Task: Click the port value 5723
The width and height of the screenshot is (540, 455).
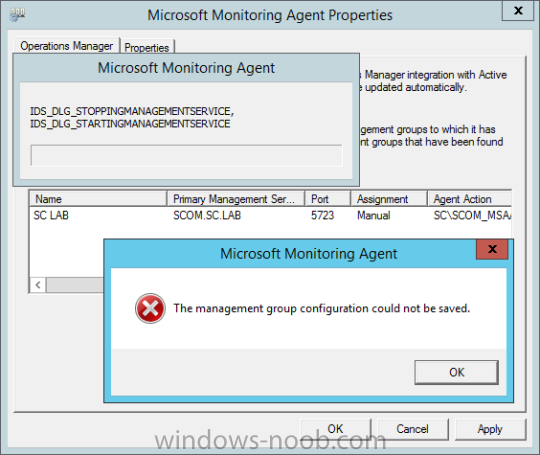Action: point(322,215)
